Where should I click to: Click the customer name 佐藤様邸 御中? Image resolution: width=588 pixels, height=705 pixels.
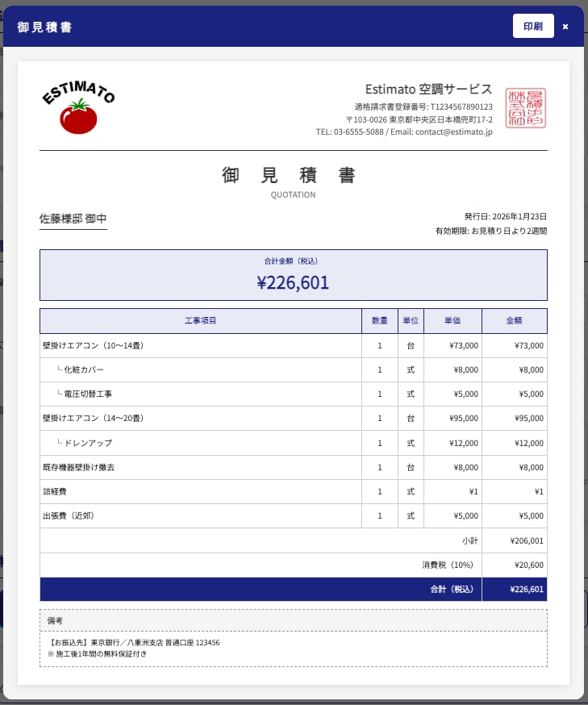coord(73,219)
